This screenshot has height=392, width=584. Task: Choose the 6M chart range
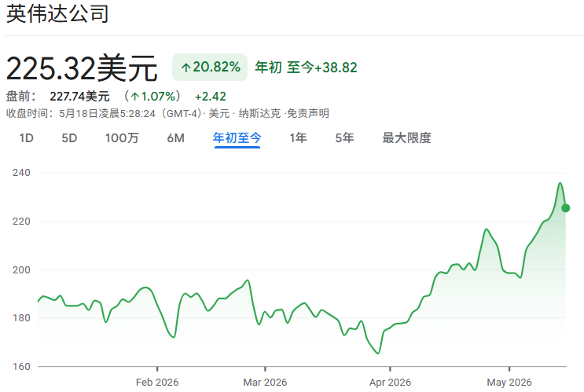tap(176, 138)
